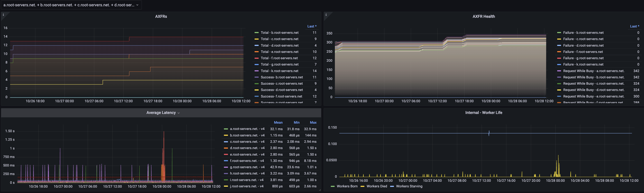Click the info icon on AXFRs panel

point(3,15)
